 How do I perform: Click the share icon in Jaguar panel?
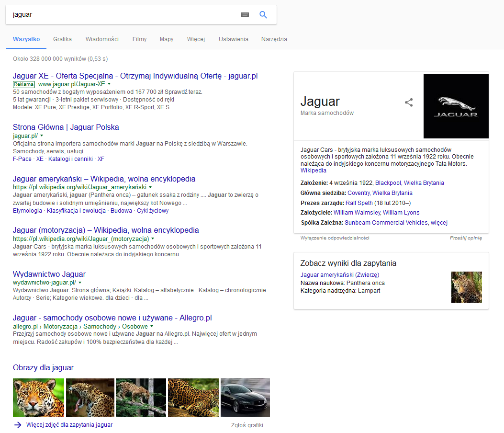pyautogui.click(x=409, y=103)
